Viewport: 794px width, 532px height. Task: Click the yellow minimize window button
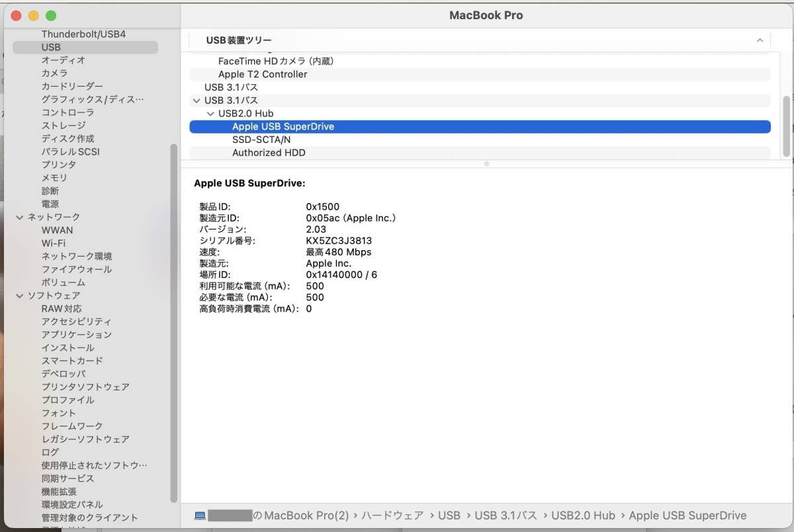34,15
